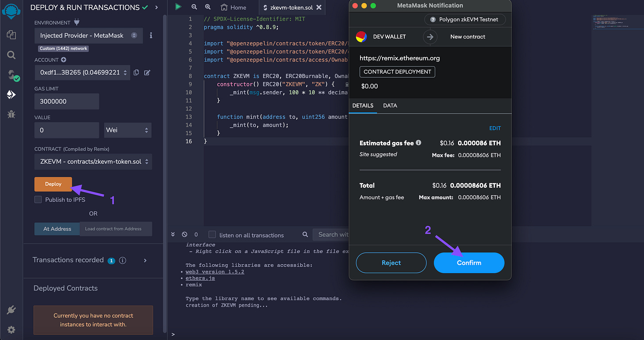Click the Custom (1442) network label

point(64,48)
